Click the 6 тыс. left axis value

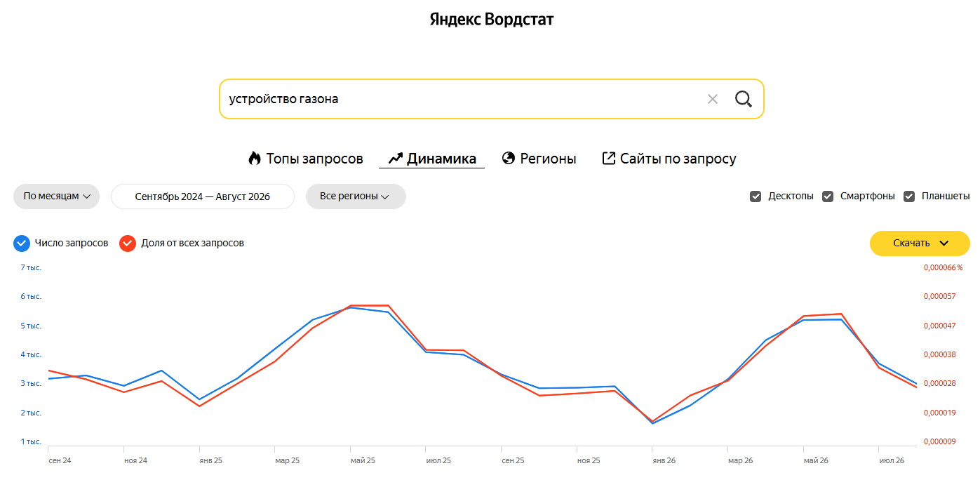click(31, 297)
